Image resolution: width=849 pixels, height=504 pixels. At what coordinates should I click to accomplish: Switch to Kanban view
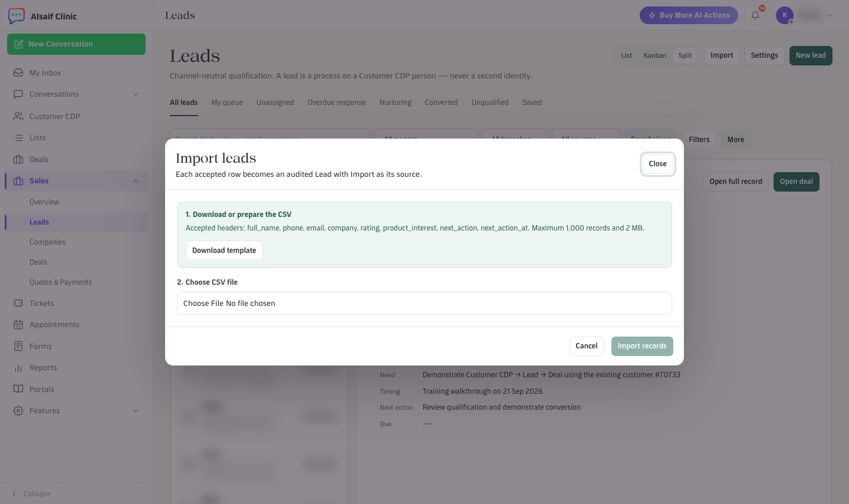(655, 55)
